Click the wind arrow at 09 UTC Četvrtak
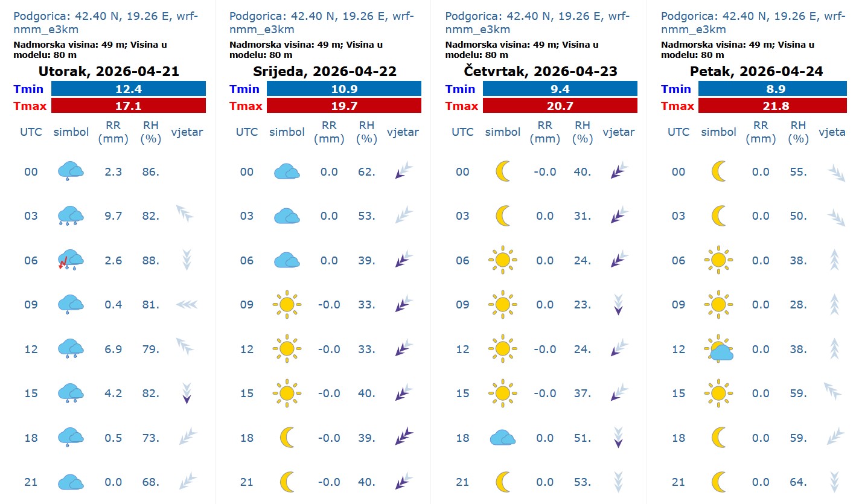 (x=618, y=304)
